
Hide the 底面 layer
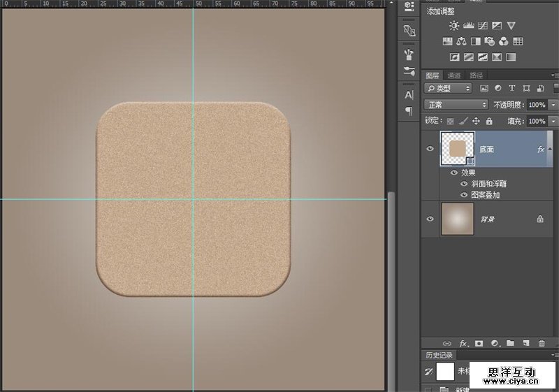430,150
